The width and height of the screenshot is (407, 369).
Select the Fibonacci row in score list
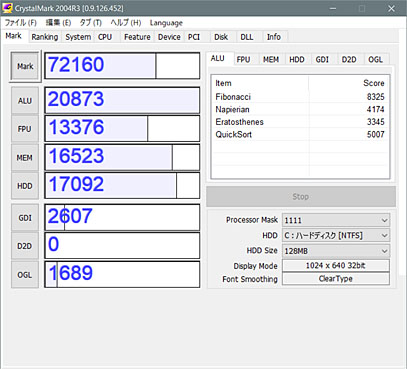[300, 97]
